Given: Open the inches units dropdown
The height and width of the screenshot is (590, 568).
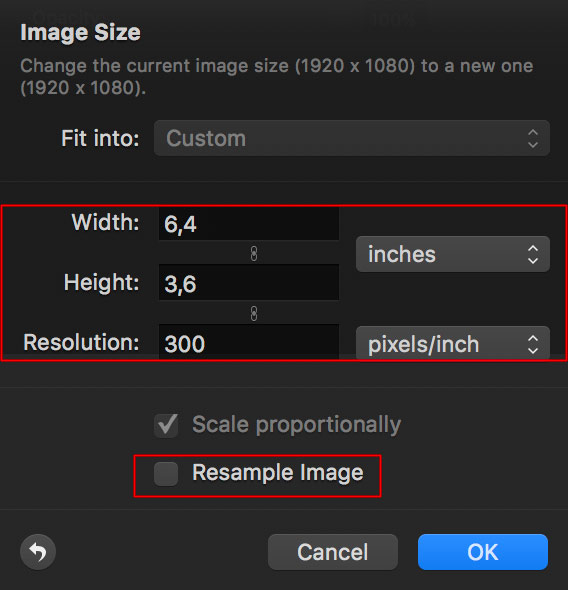Looking at the screenshot, I should (x=453, y=254).
